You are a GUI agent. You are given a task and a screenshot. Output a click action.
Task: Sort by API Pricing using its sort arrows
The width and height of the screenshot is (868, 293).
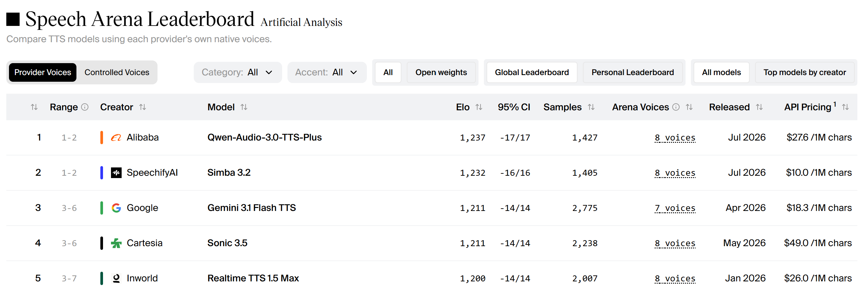point(845,107)
